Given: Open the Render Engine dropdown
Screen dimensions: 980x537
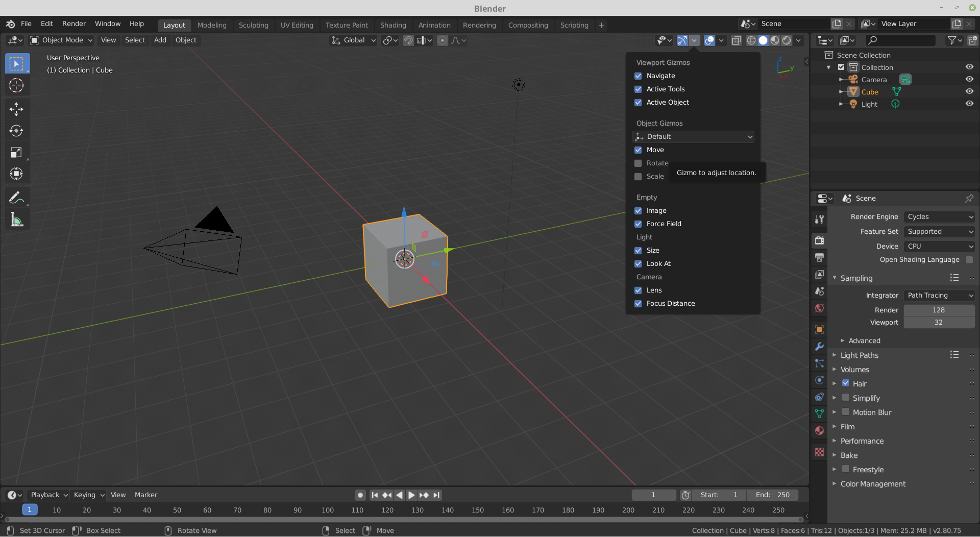Looking at the screenshot, I should point(939,216).
